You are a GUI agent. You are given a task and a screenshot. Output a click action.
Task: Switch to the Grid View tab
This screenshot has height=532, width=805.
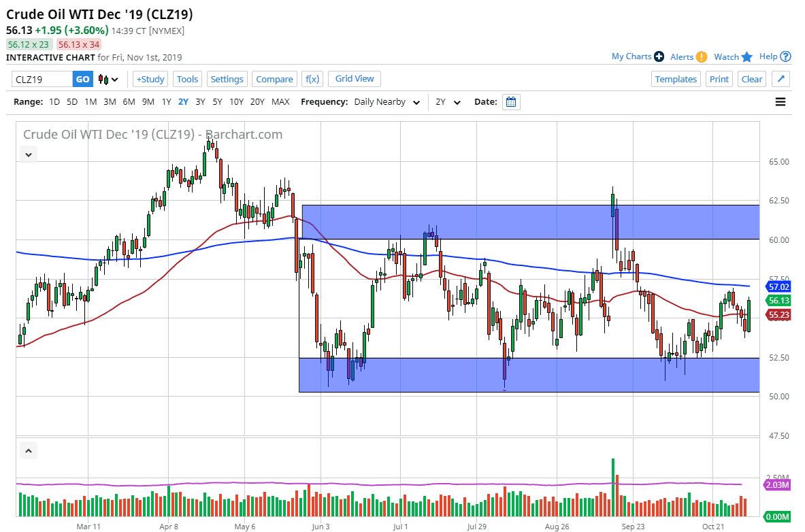354,78
